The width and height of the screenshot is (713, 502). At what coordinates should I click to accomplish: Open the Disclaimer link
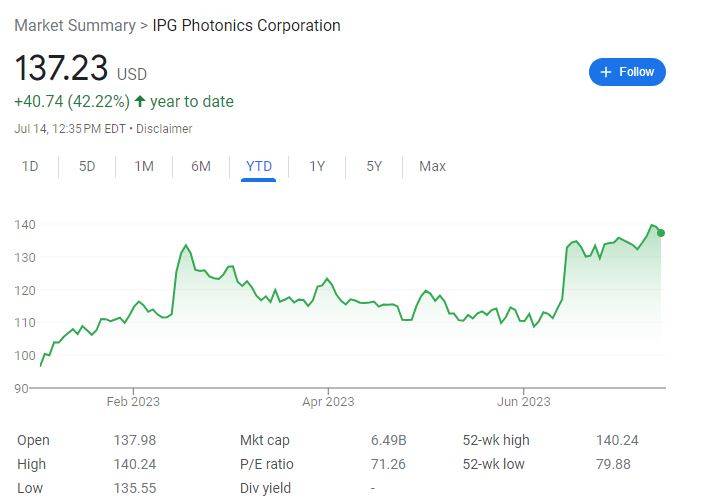click(164, 129)
